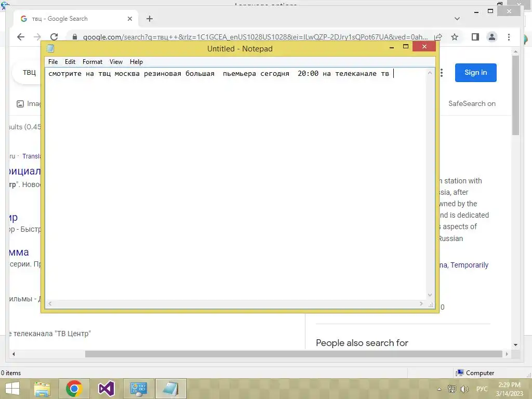Click Computer label in status bar

click(x=480, y=373)
